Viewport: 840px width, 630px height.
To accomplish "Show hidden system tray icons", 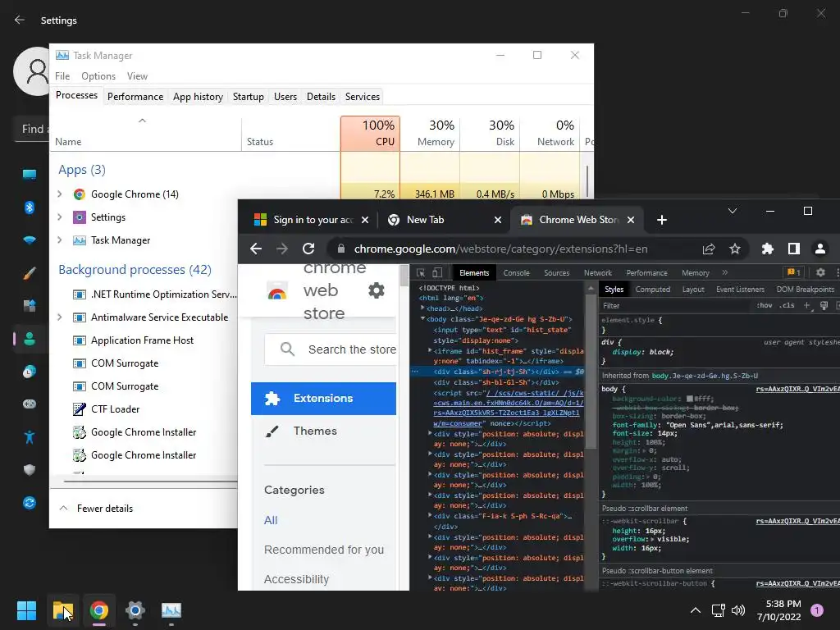I will pos(696,610).
